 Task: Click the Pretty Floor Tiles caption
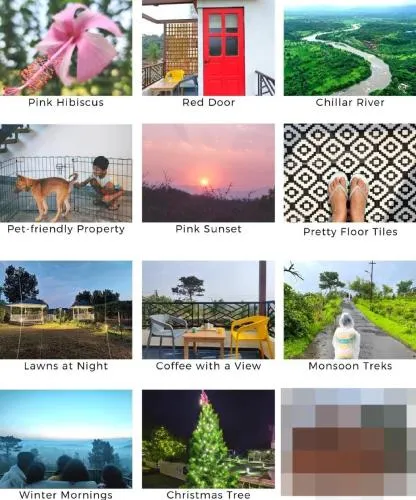point(350,232)
